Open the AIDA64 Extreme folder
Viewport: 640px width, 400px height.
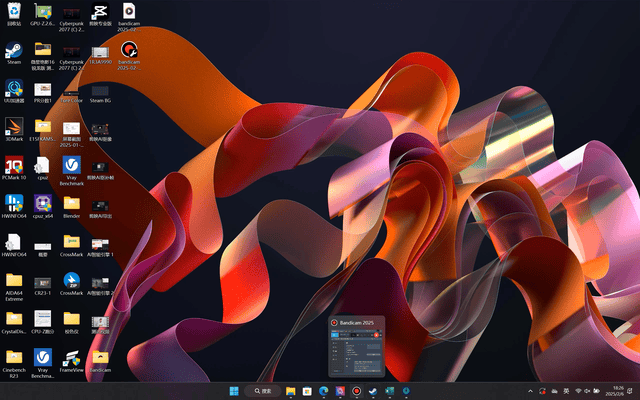14,281
